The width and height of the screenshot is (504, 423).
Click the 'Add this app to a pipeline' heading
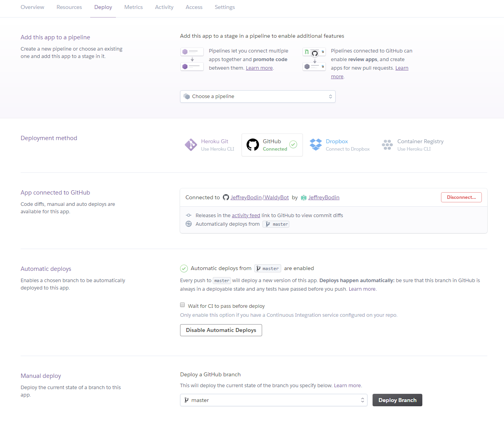coord(55,37)
